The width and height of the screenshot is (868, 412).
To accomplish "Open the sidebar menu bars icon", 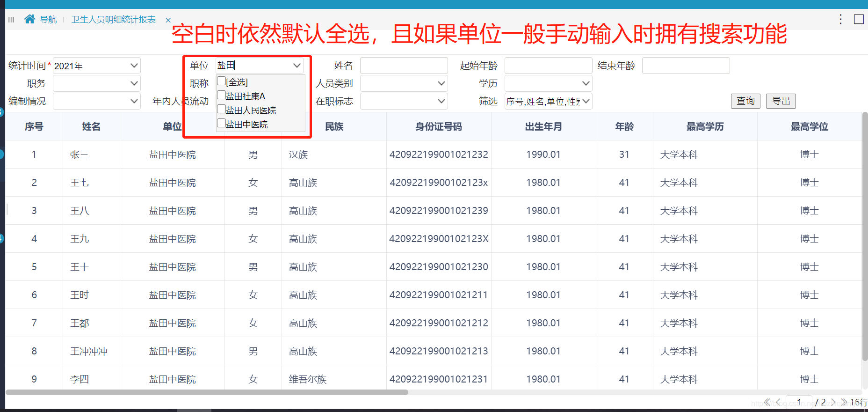I will pyautogui.click(x=11, y=20).
